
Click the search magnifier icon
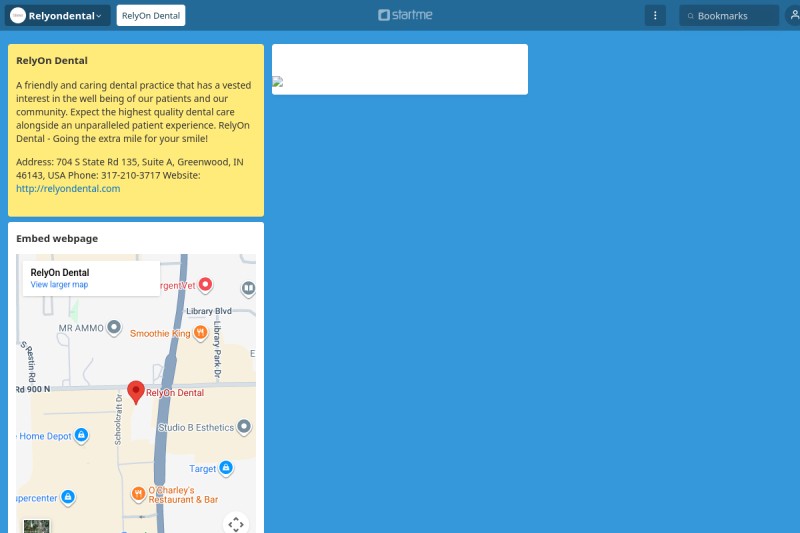[x=690, y=16]
